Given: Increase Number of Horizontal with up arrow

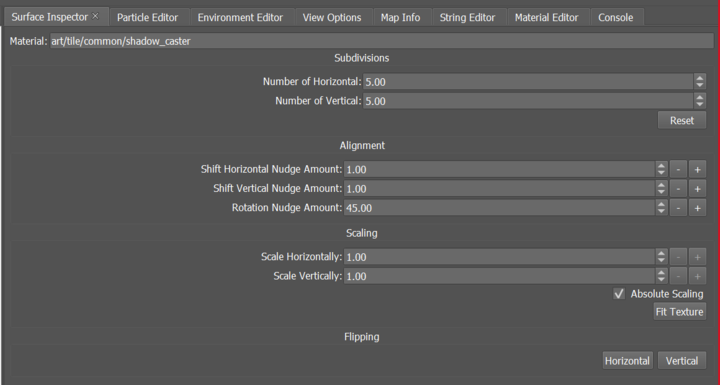Looking at the screenshot, I should [x=699, y=78].
